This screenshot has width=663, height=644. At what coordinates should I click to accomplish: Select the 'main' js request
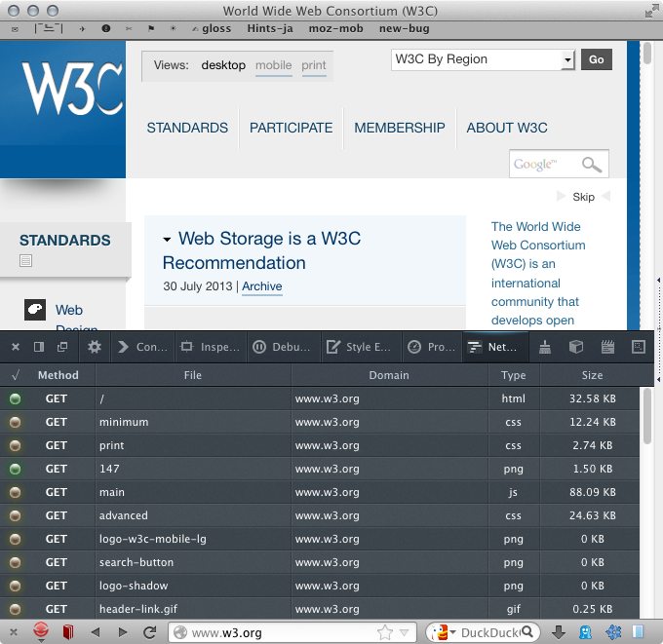pos(320,492)
